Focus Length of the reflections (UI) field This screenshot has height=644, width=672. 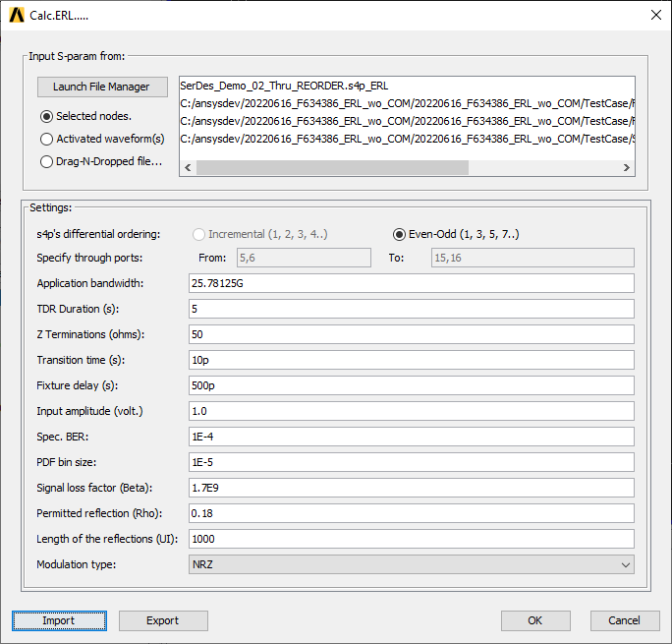(412, 539)
